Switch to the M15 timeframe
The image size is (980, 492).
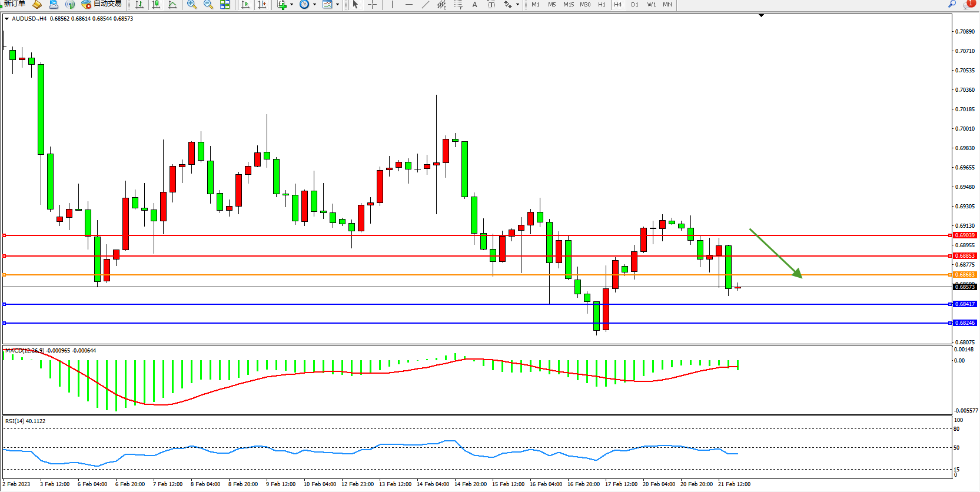point(569,4)
